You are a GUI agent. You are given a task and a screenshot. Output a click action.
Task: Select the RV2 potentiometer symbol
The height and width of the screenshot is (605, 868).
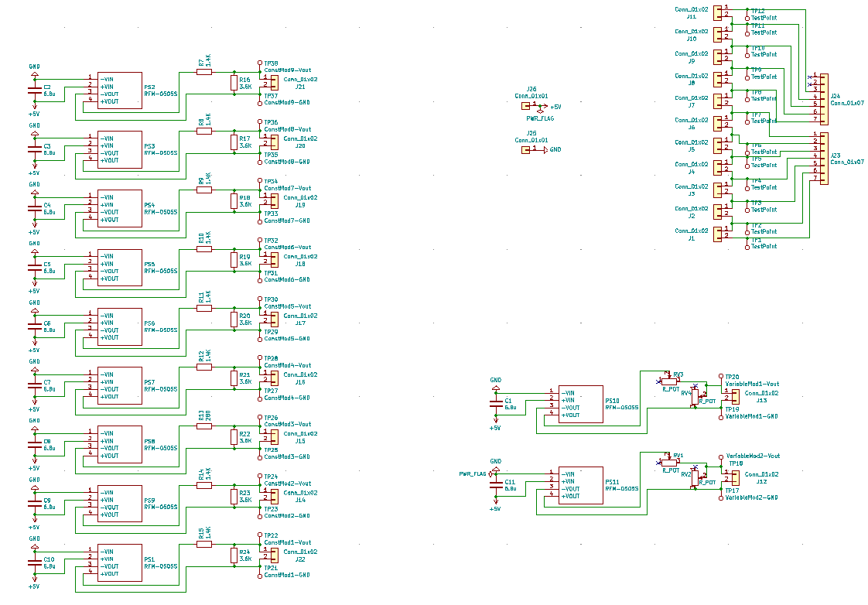click(695, 479)
